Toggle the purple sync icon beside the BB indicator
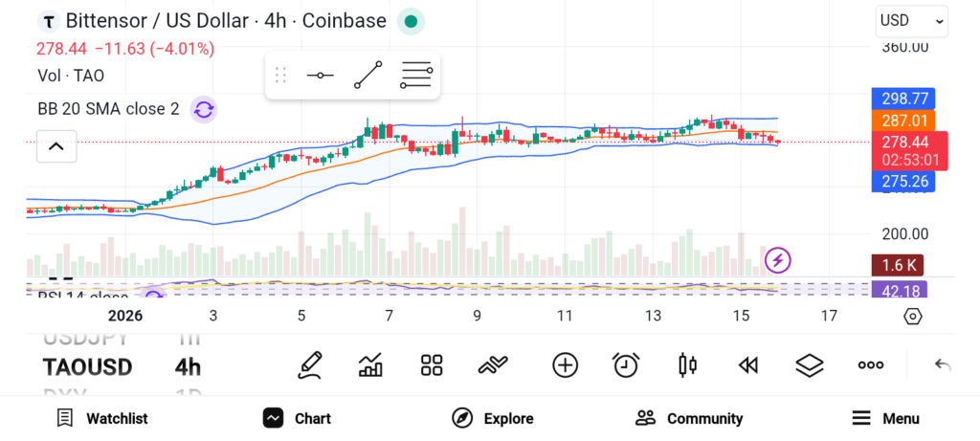Image resolution: width=980 pixels, height=441 pixels. (203, 110)
